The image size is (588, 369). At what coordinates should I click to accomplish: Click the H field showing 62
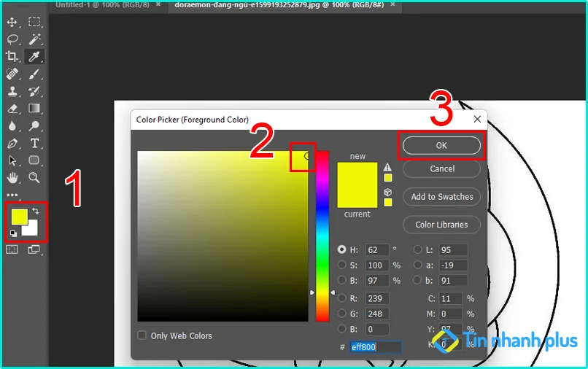click(x=377, y=249)
